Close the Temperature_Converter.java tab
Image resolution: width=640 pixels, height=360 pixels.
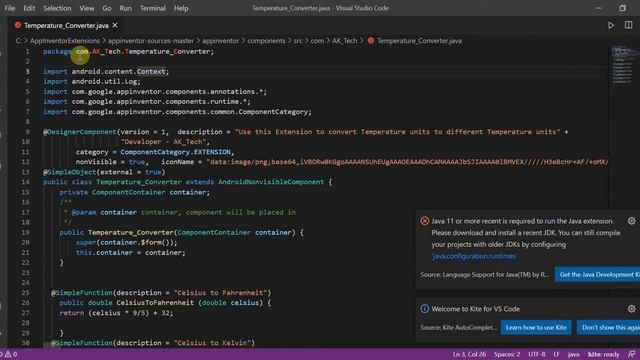pos(115,25)
